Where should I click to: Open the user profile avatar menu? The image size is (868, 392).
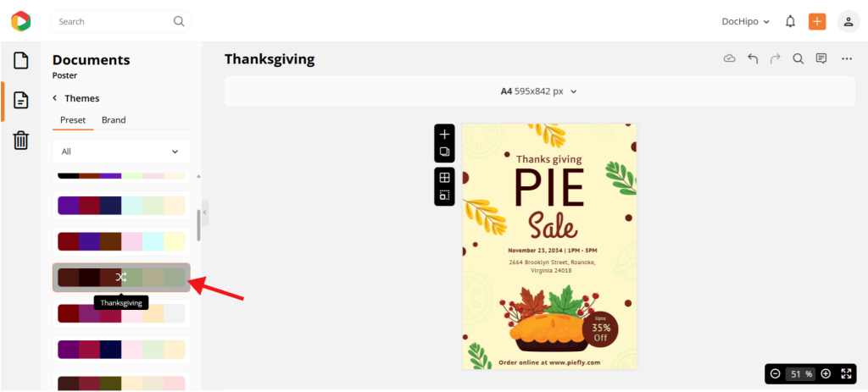[848, 22]
